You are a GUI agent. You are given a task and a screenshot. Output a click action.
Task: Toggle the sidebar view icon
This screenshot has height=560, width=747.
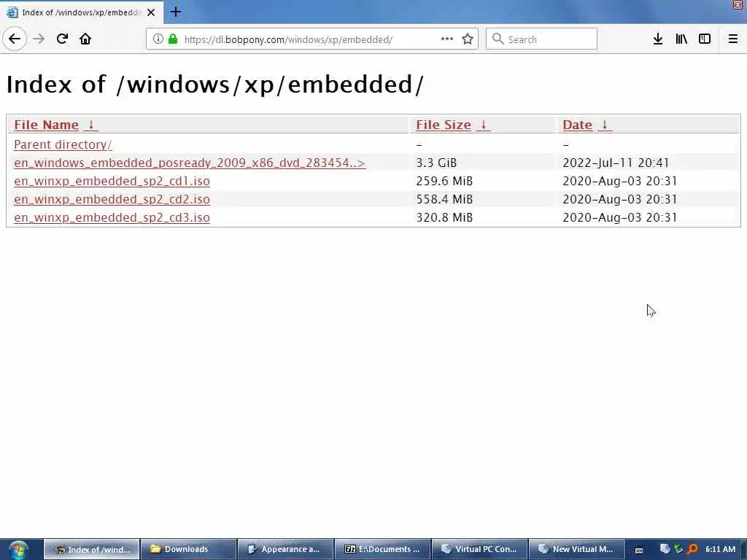click(x=705, y=39)
